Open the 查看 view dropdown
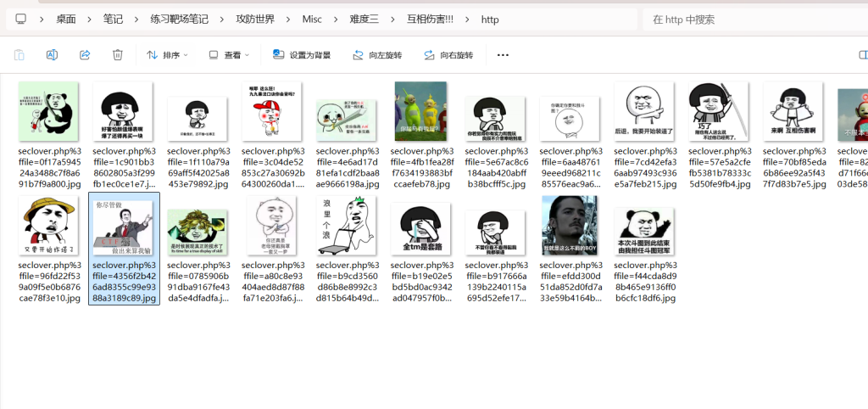This screenshot has width=868, height=409. coord(229,55)
